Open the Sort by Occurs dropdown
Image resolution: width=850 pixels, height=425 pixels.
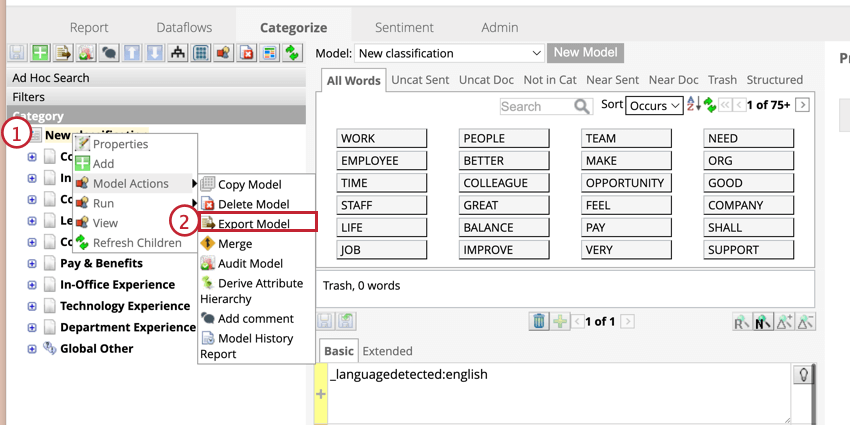655,105
